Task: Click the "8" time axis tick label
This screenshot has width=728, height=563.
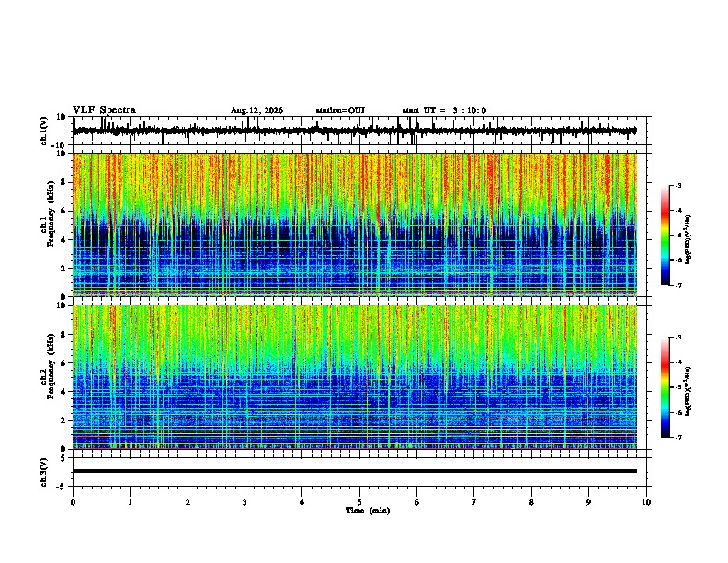Action: pyautogui.click(x=531, y=502)
